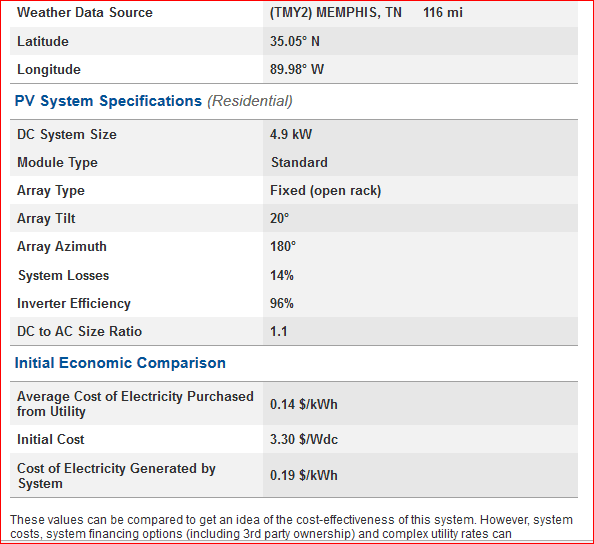
Task: Click the PV System Specifications heading
Action: (x=108, y=101)
